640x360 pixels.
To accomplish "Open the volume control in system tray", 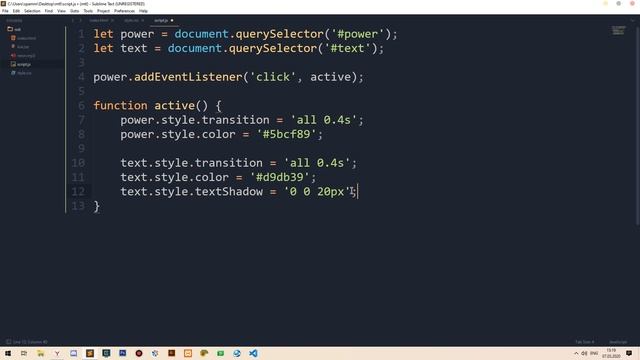I will click(584, 353).
